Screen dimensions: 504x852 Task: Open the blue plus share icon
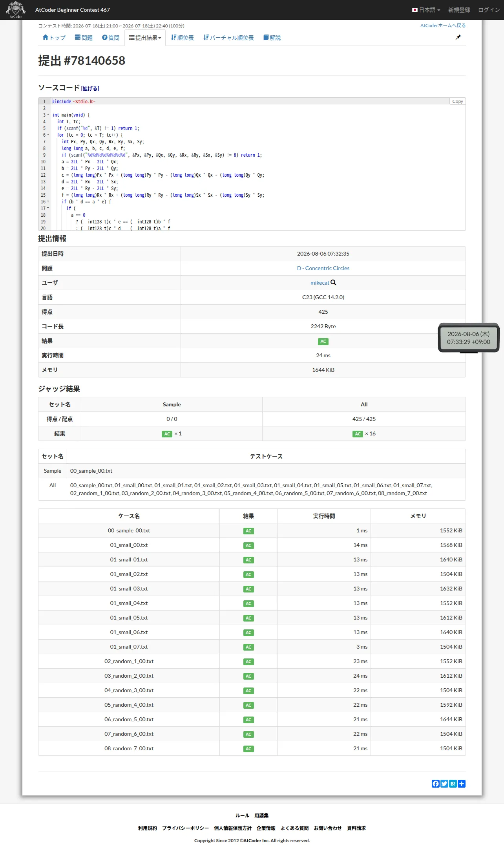pyautogui.click(x=462, y=784)
